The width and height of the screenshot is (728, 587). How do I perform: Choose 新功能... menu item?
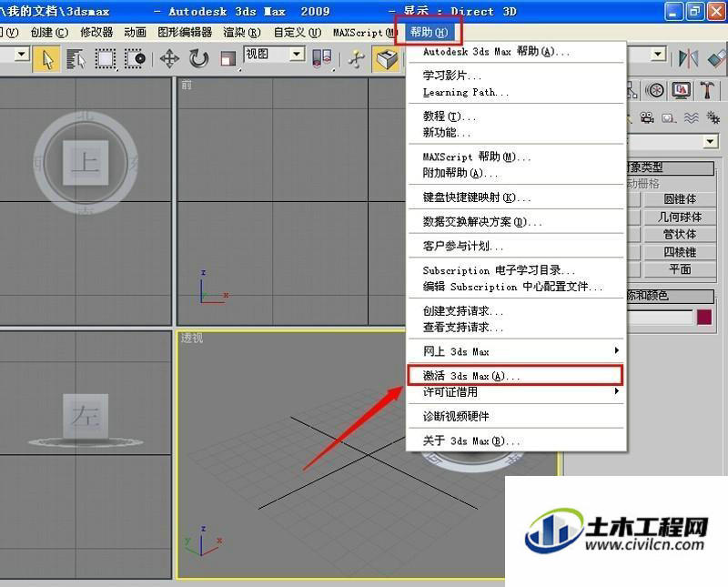[516, 132]
